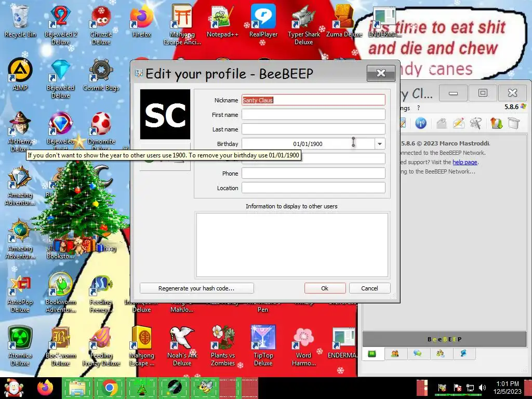The image size is (532, 399).
Task: Switch to the groups tab in BeeBEEP
Action: [x=441, y=354]
